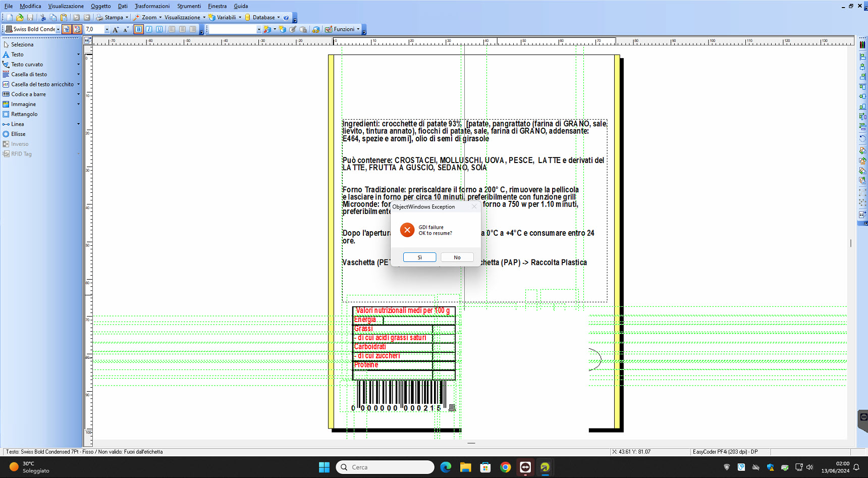
Task: Open the Modifica menu
Action: click(x=30, y=6)
